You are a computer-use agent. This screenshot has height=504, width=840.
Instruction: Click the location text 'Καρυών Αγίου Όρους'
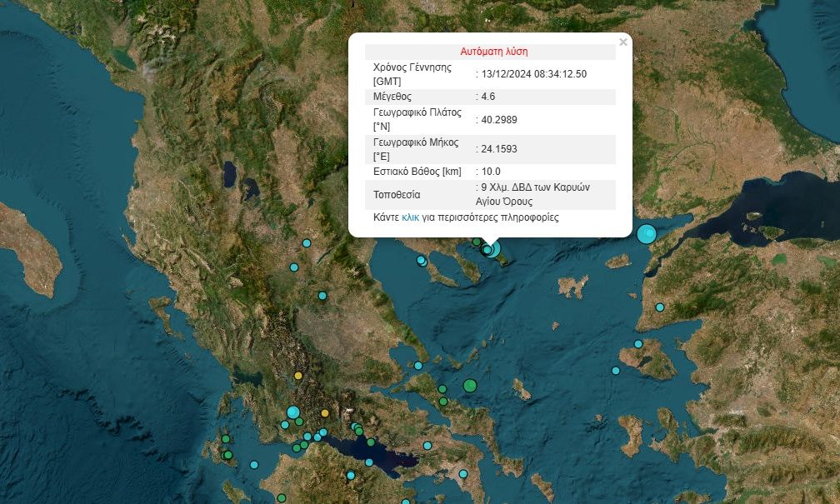532,194
